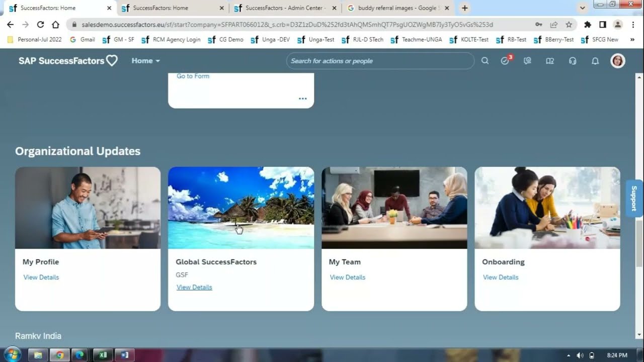Click the share page icon in address bar
The height and width of the screenshot is (362, 644).
(x=554, y=25)
